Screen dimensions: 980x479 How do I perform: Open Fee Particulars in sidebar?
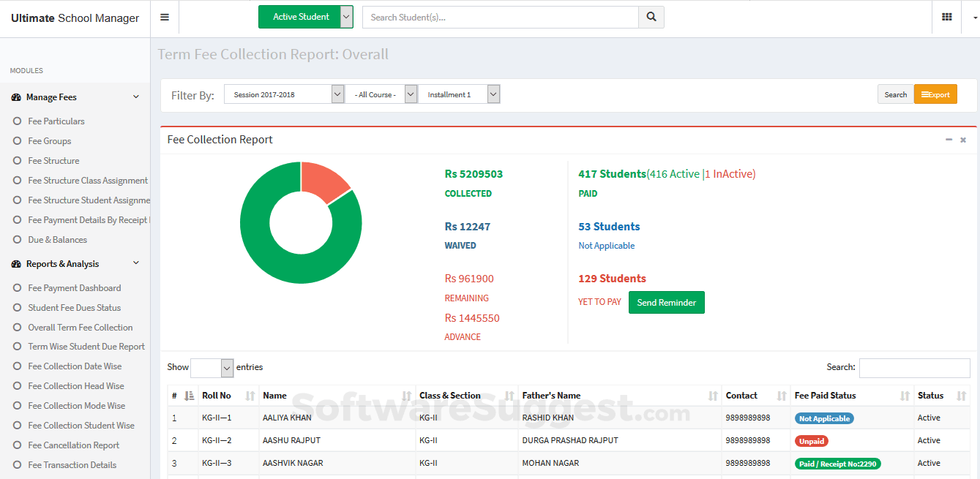56,121
